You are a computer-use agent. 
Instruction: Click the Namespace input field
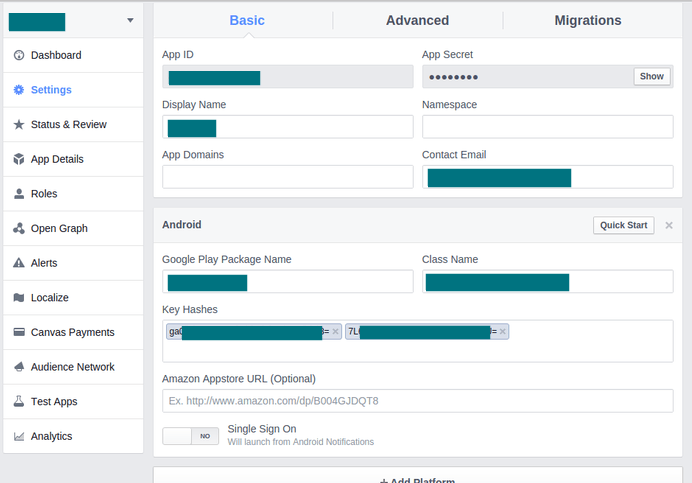click(547, 126)
